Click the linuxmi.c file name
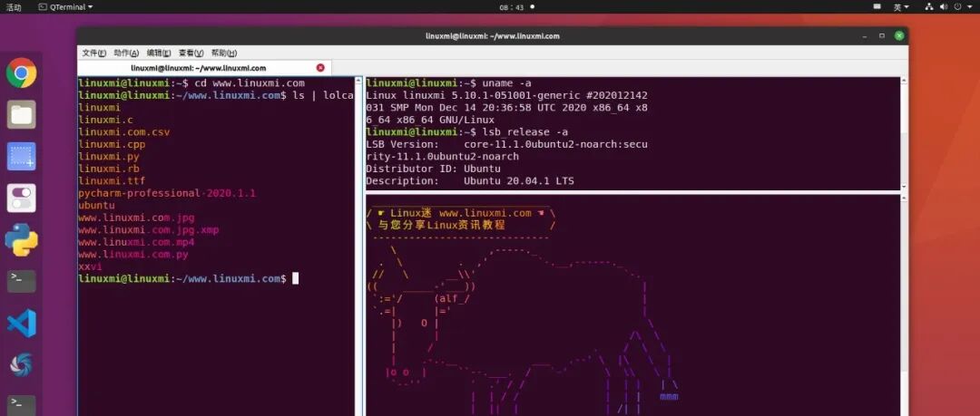The height and width of the screenshot is (416, 980). coord(105,120)
